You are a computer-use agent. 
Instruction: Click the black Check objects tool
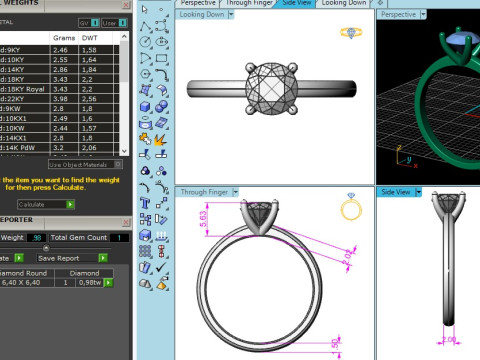pyautogui.click(x=162, y=267)
